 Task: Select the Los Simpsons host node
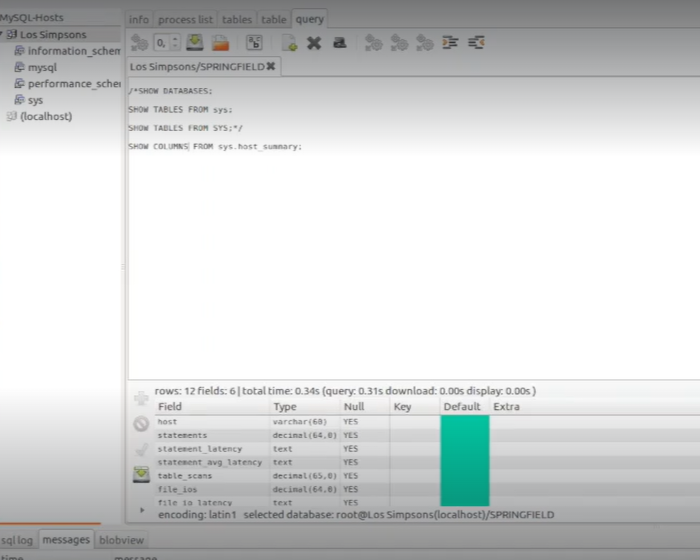tap(53, 34)
